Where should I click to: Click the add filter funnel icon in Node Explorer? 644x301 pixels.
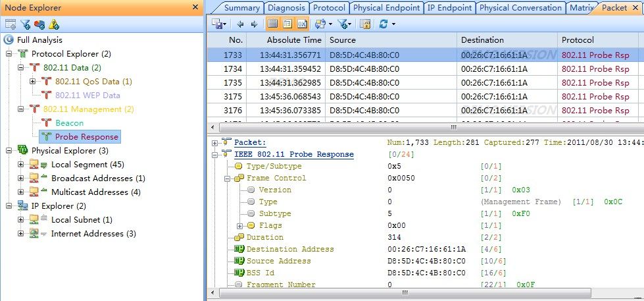click(x=25, y=24)
